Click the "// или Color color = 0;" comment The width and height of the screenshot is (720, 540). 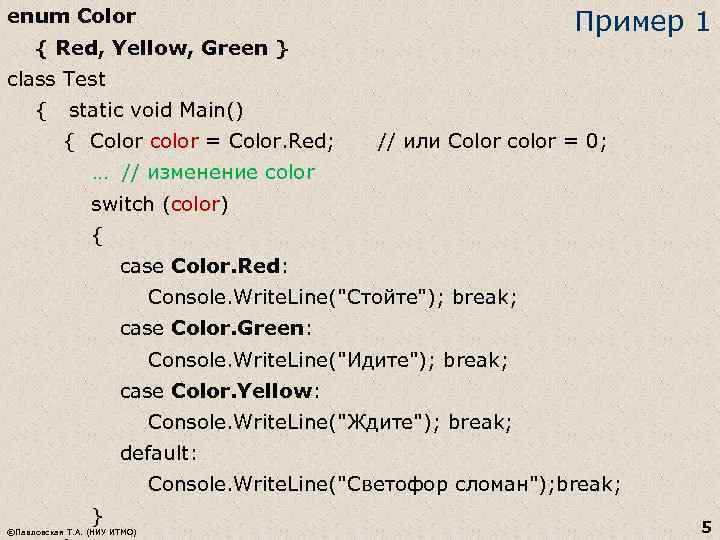point(491,141)
